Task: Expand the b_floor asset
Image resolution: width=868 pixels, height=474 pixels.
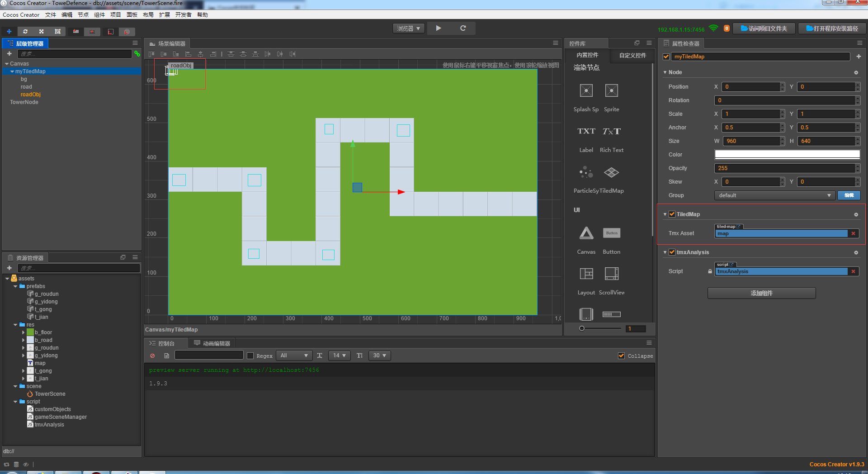Action: [23, 332]
